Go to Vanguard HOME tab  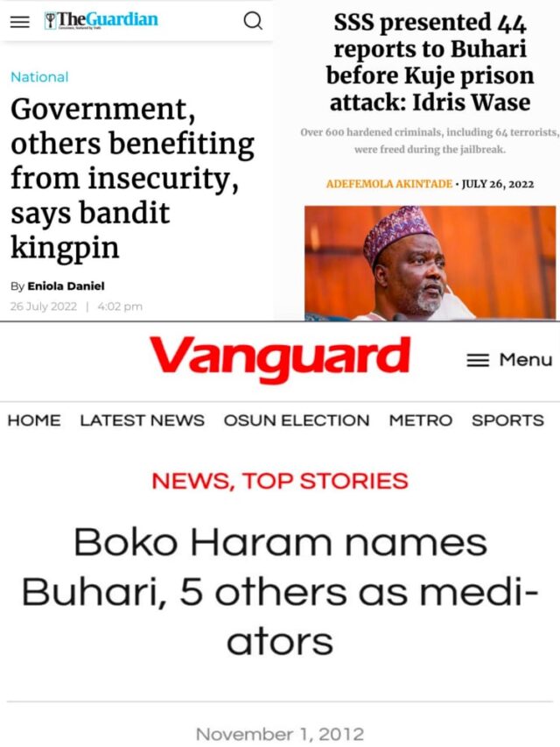tap(34, 420)
